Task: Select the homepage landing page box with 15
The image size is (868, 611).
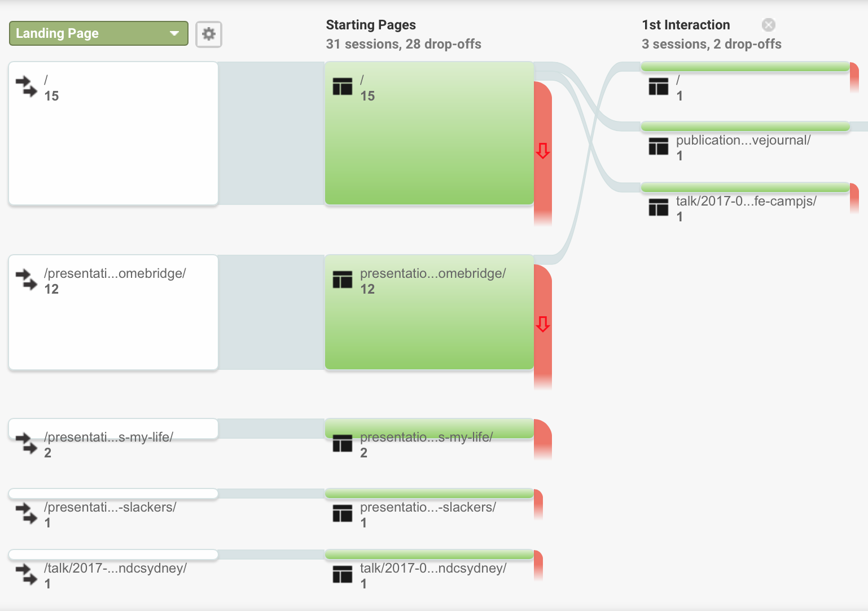Action: 113,133
